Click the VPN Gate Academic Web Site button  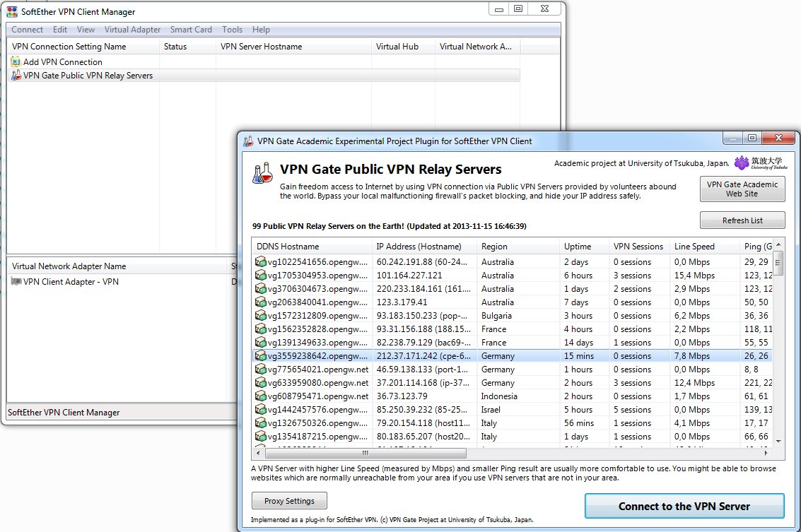pos(742,189)
